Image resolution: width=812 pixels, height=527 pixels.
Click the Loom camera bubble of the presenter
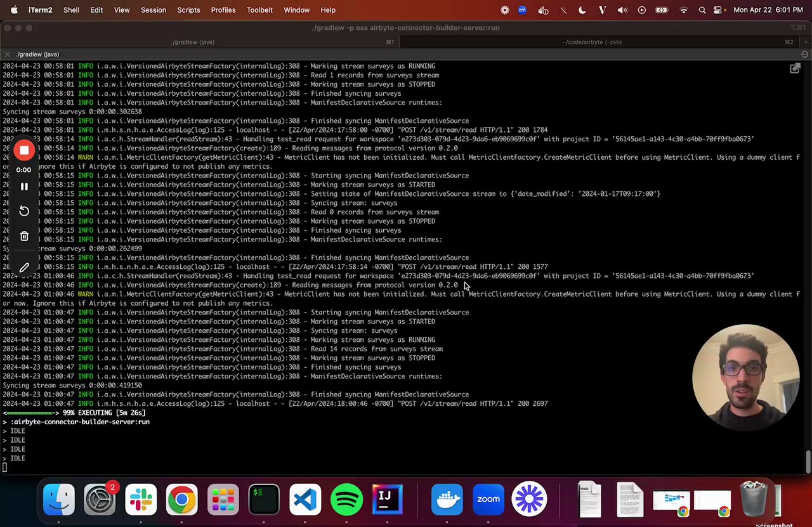click(745, 377)
